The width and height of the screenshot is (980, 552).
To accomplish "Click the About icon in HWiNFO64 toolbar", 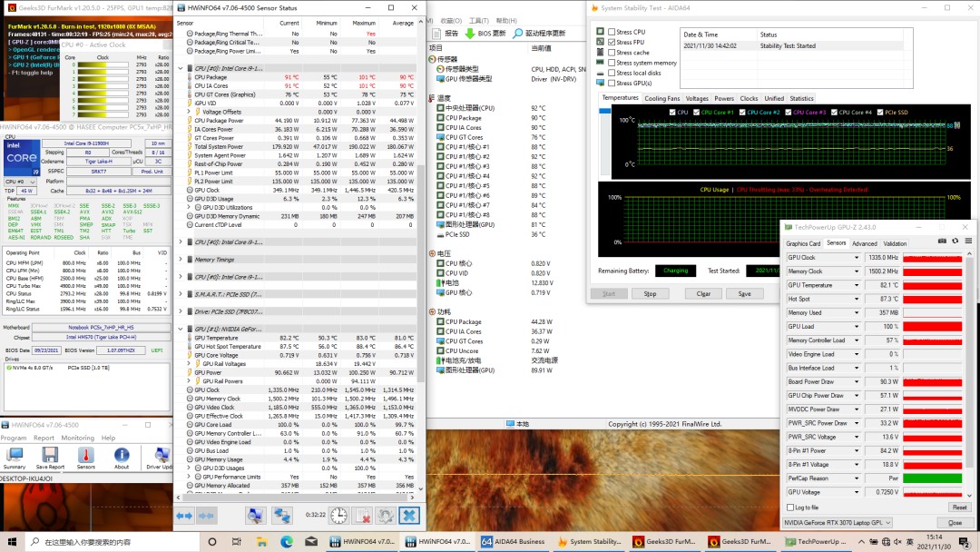I will click(x=122, y=455).
